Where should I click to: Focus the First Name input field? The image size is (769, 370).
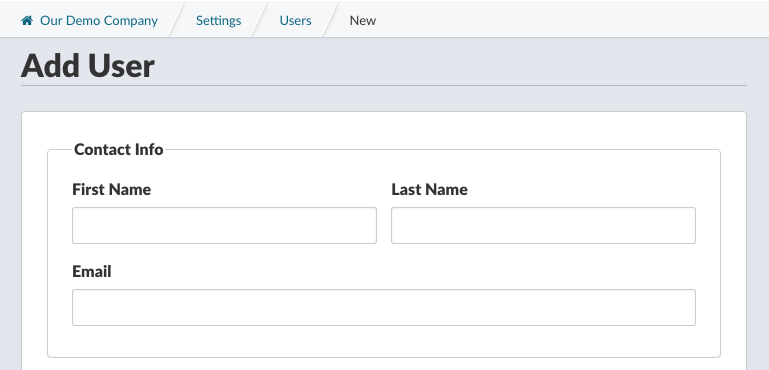click(224, 225)
